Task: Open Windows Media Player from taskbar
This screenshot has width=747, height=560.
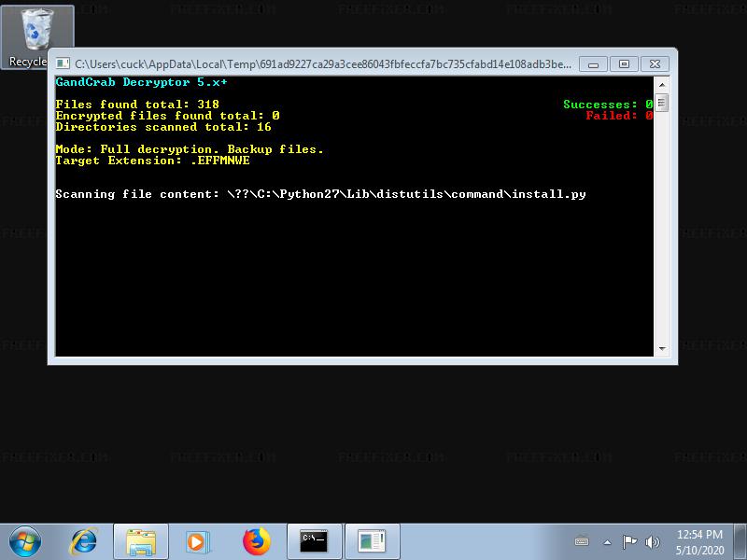Action: (x=197, y=541)
